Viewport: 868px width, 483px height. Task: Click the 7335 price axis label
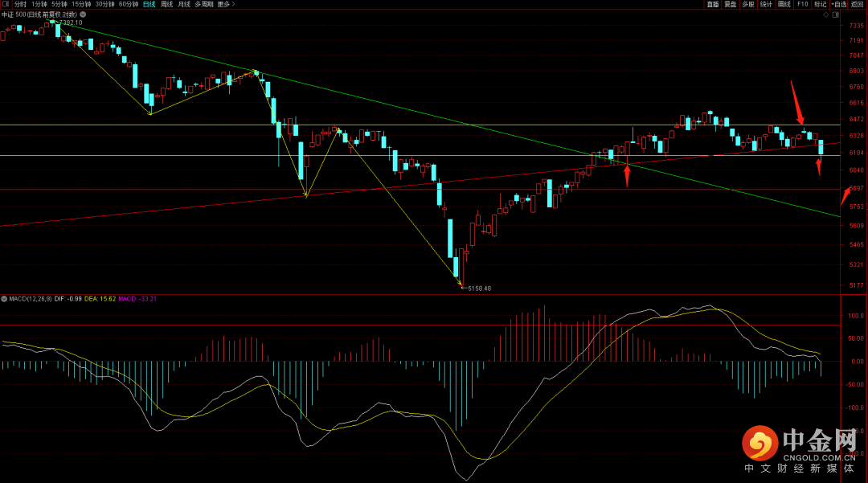tap(857, 26)
